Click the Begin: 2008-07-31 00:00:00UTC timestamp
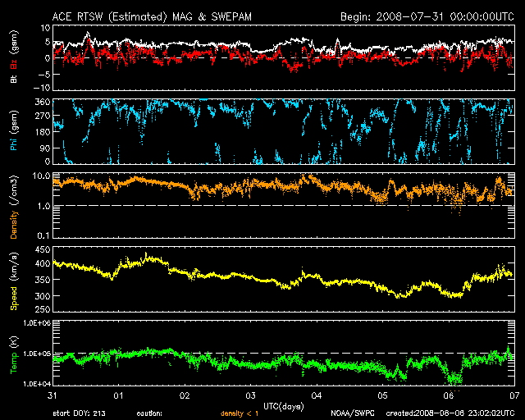 pyautogui.click(x=427, y=16)
